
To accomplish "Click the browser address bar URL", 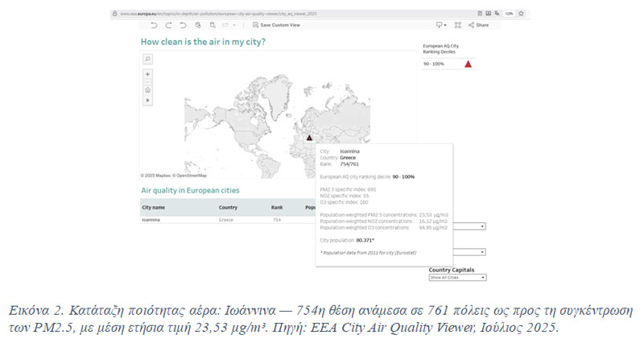I will coord(217,14).
